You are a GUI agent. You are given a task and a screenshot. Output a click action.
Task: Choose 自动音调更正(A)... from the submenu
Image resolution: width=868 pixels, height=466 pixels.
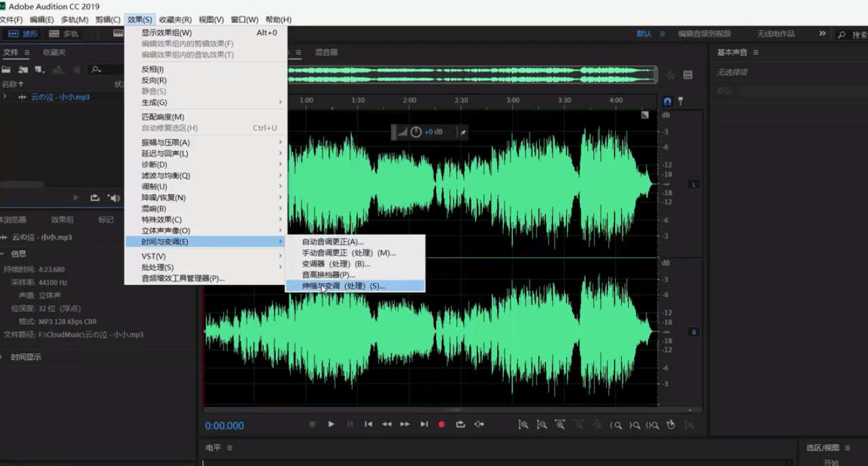tap(355, 241)
